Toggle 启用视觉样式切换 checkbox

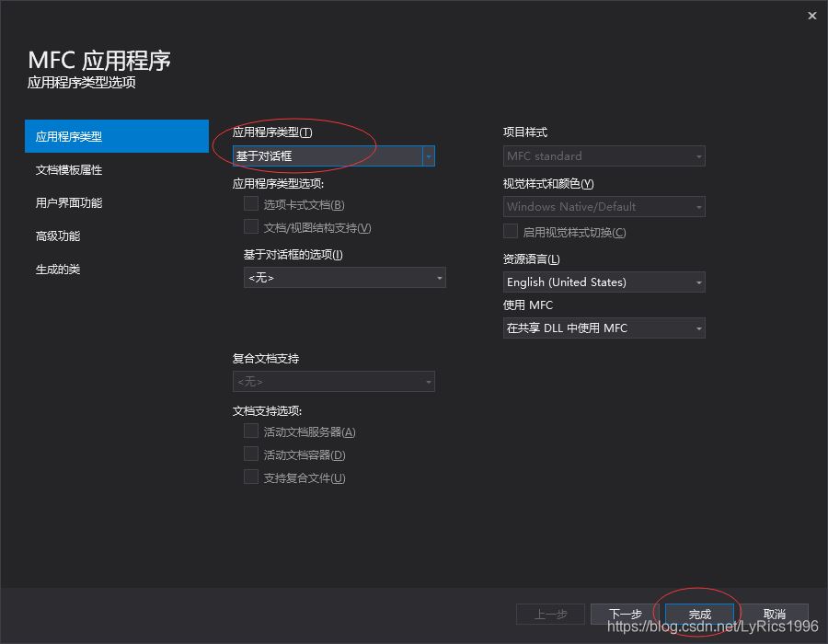[x=510, y=231]
